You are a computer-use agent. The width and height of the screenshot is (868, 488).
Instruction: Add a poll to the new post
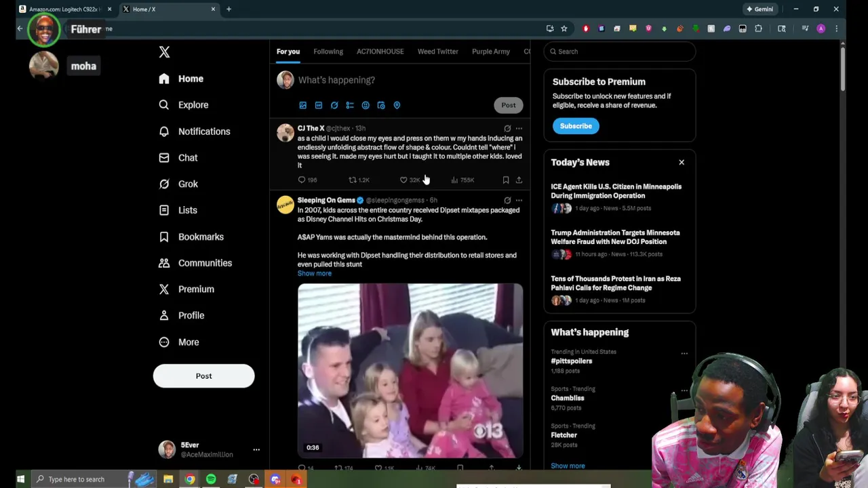click(x=350, y=105)
